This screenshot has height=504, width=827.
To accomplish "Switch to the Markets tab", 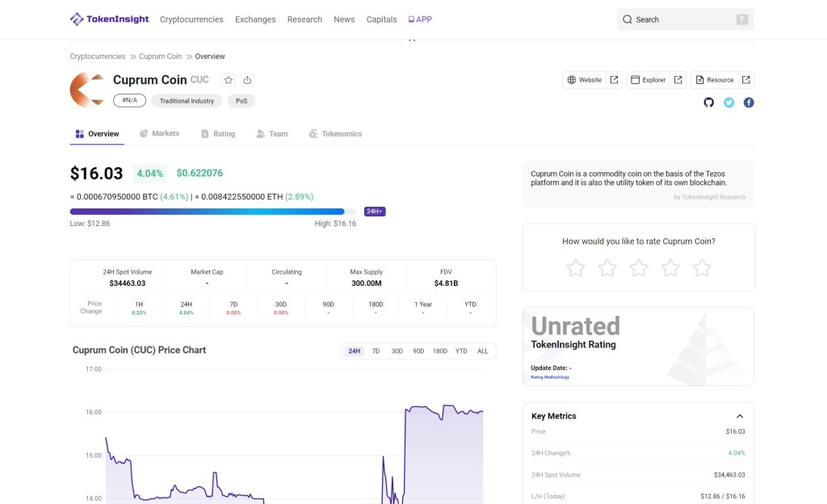I will point(165,133).
